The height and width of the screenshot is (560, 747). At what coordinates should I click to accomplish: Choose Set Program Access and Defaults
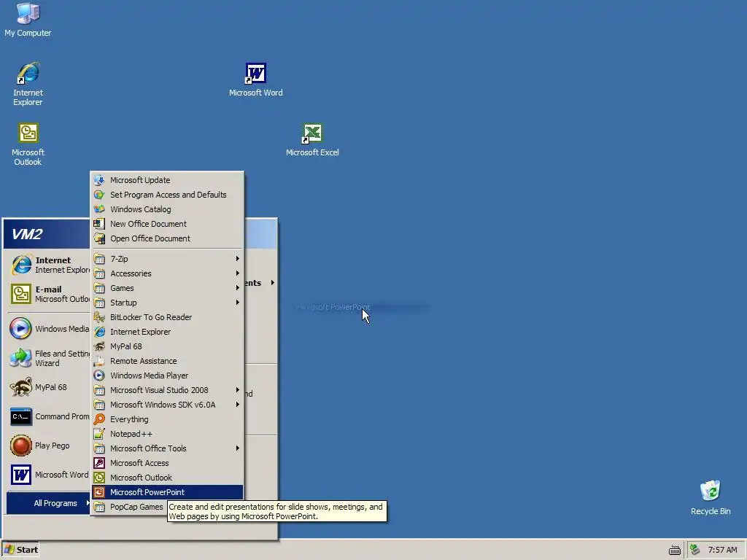167,195
